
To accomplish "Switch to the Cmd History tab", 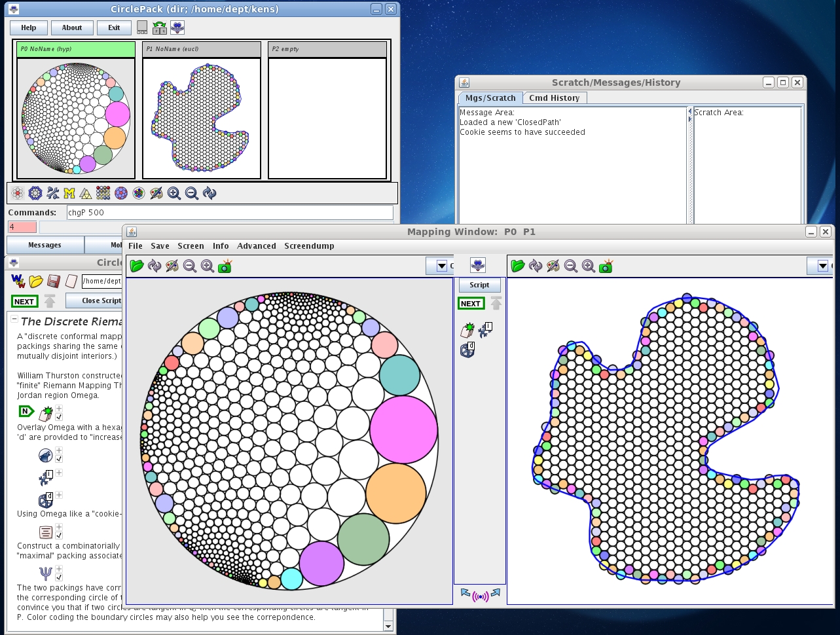I will click(x=554, y=98).
